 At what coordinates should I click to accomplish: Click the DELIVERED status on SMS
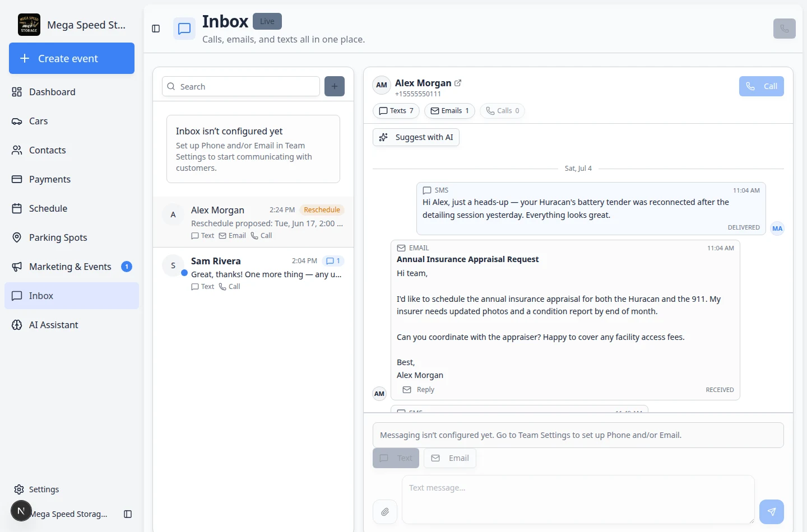pos(744,227)
